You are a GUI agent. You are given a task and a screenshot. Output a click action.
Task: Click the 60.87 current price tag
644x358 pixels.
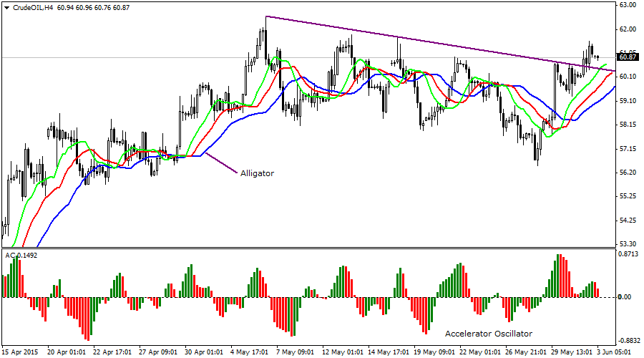[x=628, y=57]
